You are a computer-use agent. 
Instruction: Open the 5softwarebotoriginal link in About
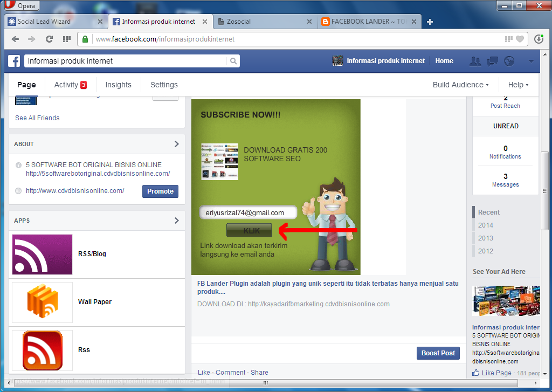(x=98, y=174)
